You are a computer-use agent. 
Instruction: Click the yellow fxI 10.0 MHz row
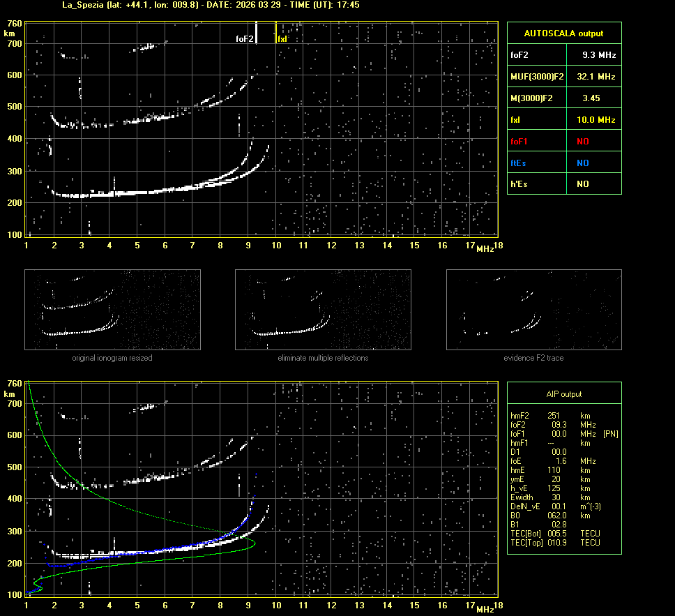[x=563, y=120]
